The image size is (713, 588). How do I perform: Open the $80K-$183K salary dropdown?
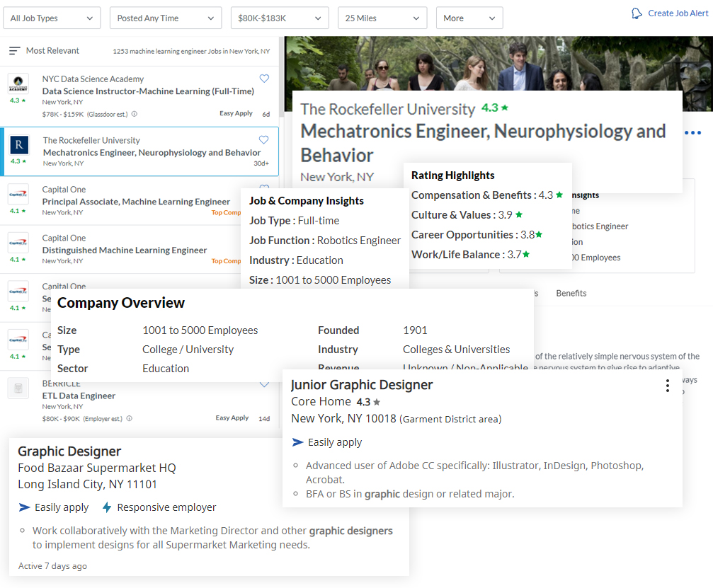pyautogui.click(x=280, y=18)
